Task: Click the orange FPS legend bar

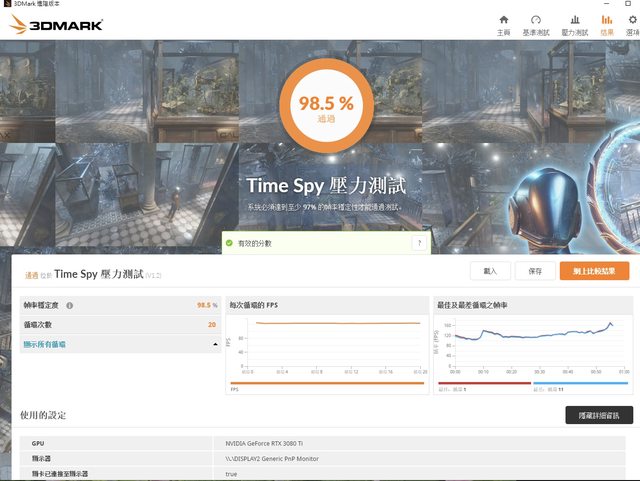Action: click(327, 383)
